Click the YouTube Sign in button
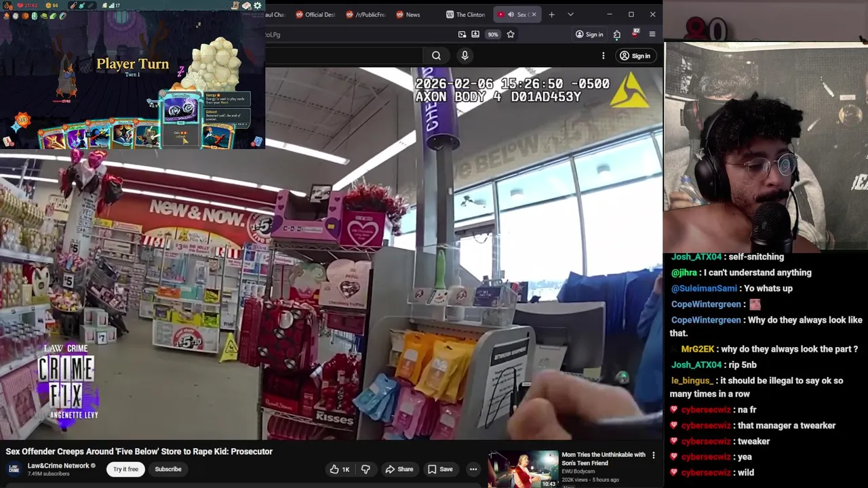Screen dimensions: 868x488 click(635, 56)
